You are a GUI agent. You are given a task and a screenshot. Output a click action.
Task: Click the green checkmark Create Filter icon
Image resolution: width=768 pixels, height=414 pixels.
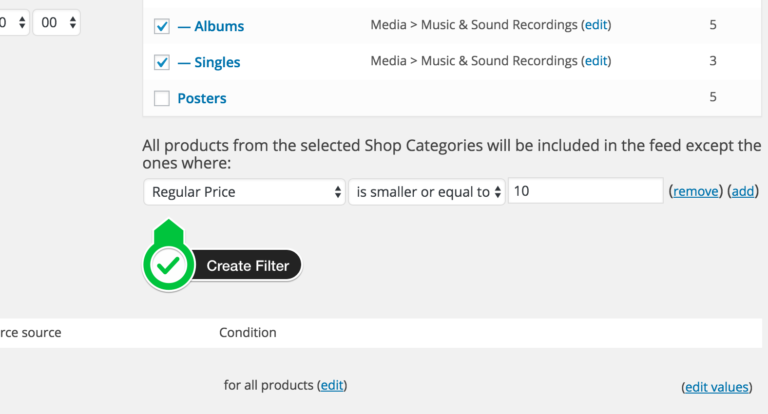coord(168,266)
